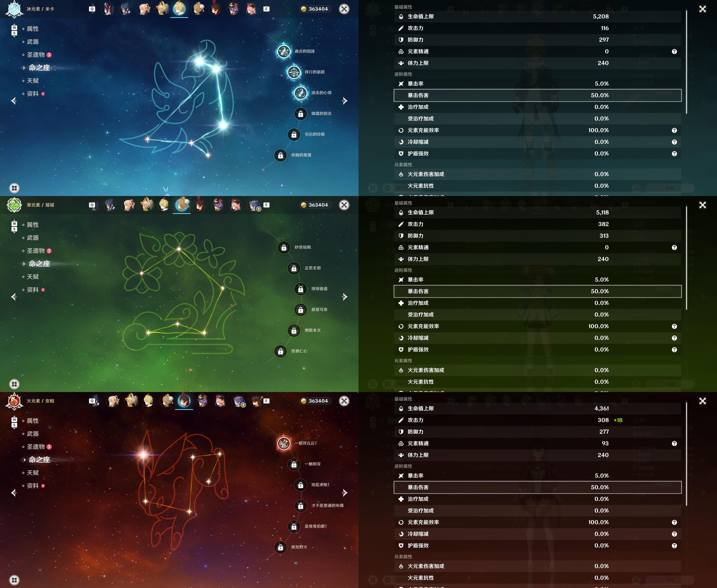Go to previous character from Amber's screen
The image size is (717, 588).
click(x=14, y=492)
